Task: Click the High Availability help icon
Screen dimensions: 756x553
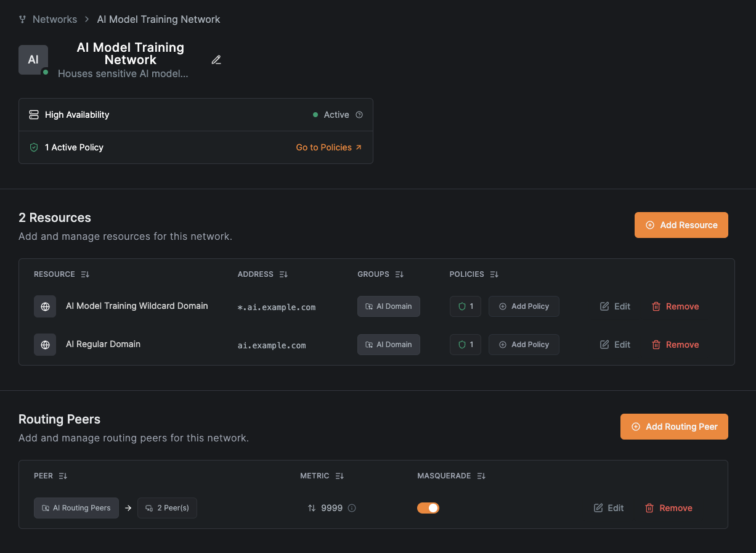Action: coord(360,115)
